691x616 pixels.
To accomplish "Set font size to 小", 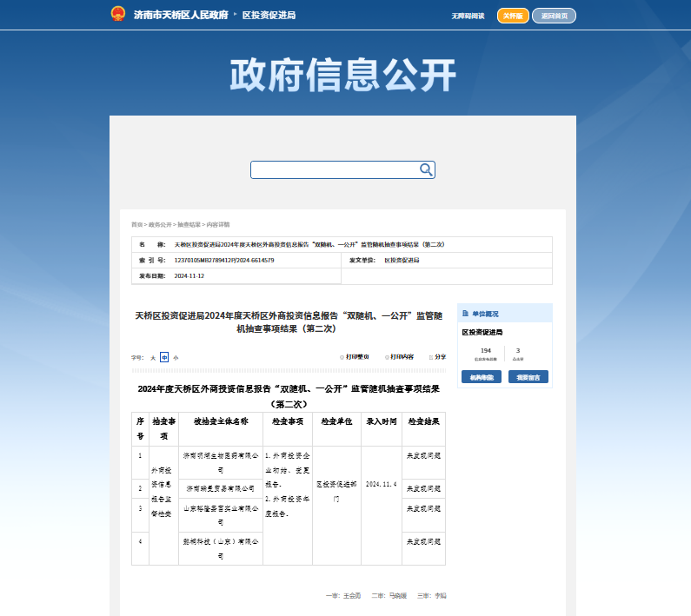I will point(176,358).
